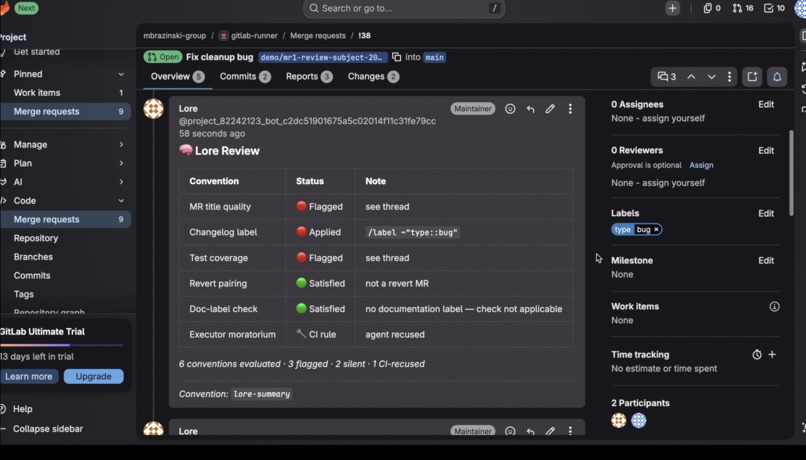Click Edit next to Labels
Screen dimensions: 806x460
pos(766,213)
